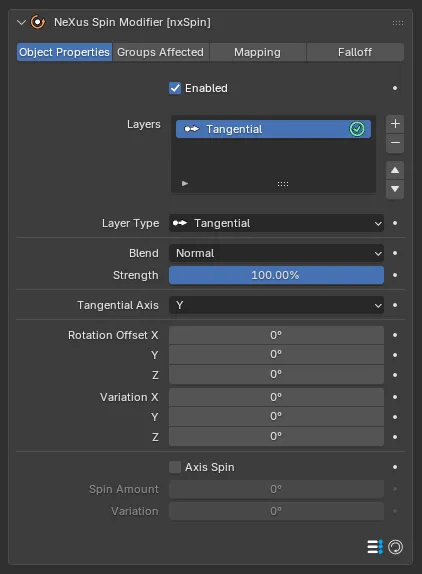
Task: Click the Rotation Offset Z field
Action: (276, 374)
